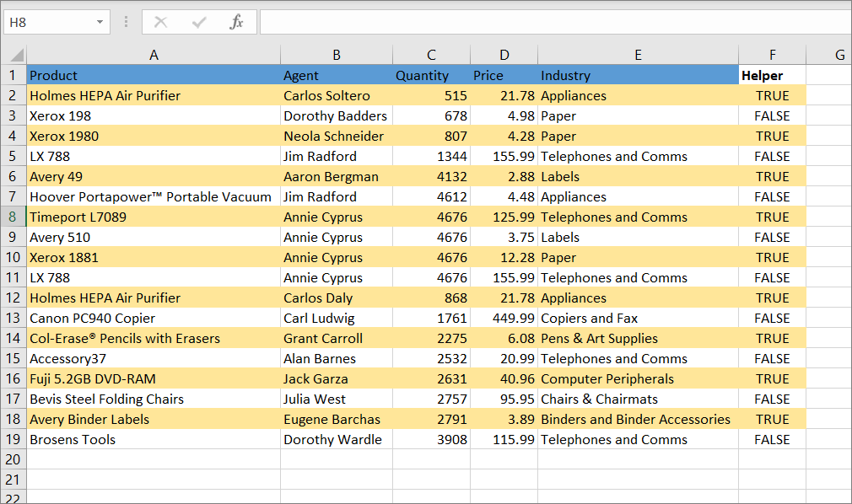Select agent cell Dorothy Wardle

pos(337,439)
